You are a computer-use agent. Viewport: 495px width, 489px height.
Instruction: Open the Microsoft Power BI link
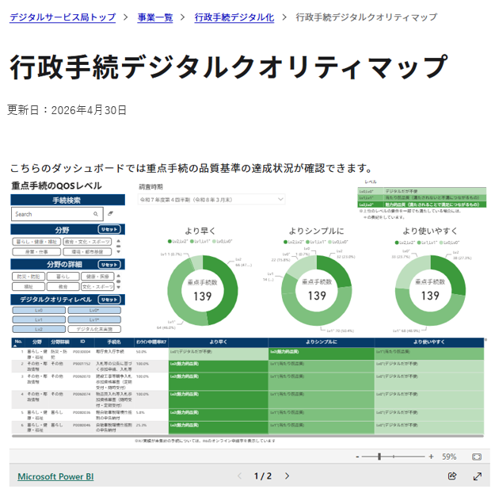[x=56, y=476]
